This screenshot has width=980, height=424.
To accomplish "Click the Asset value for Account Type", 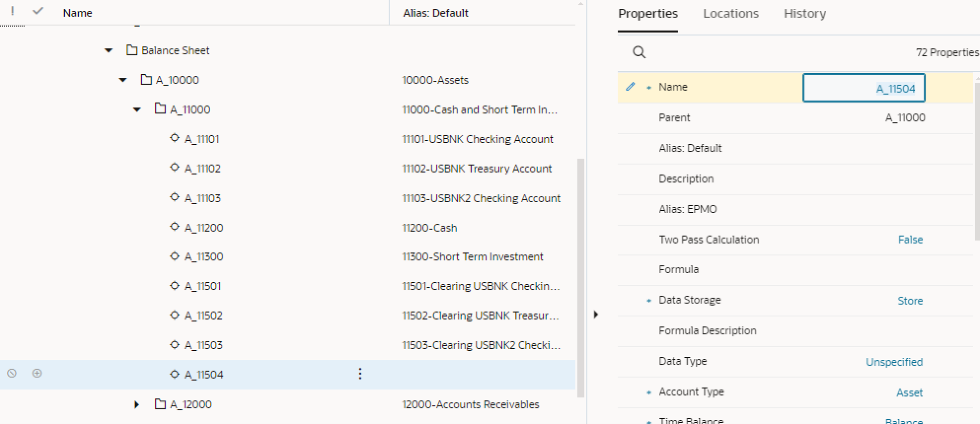I will pyautogui.click(x=909, y=393).
